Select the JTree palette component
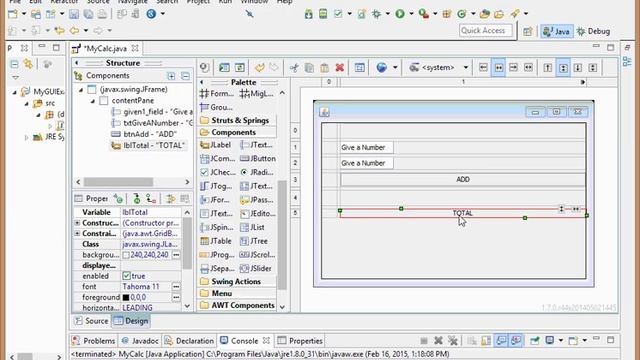This screenshot has height=360, width=640. 254,241
